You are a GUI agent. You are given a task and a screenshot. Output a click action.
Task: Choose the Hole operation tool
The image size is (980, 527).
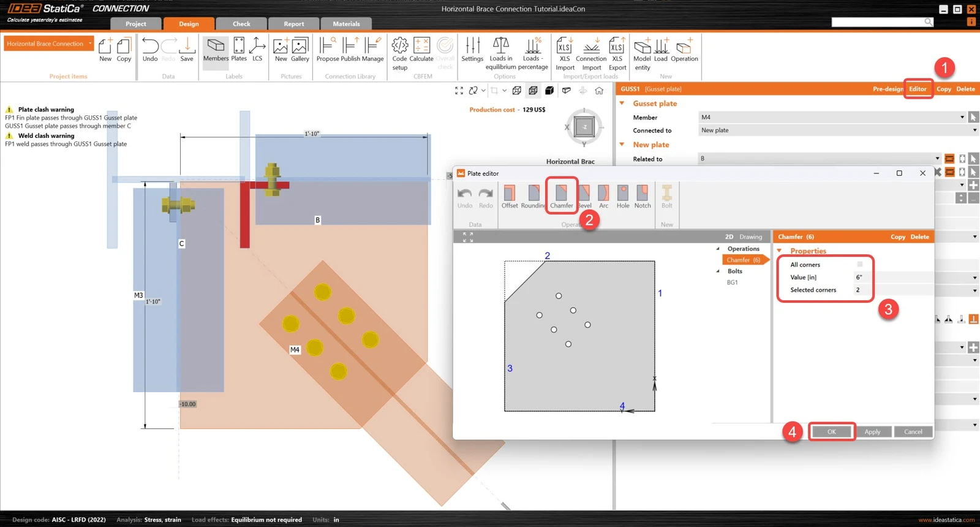623,197
